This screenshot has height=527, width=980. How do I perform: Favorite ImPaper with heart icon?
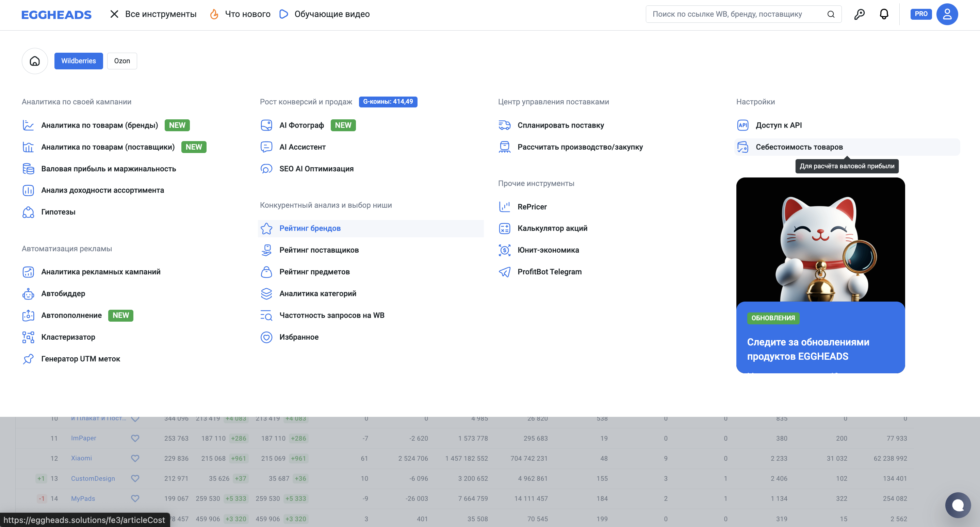135,438
